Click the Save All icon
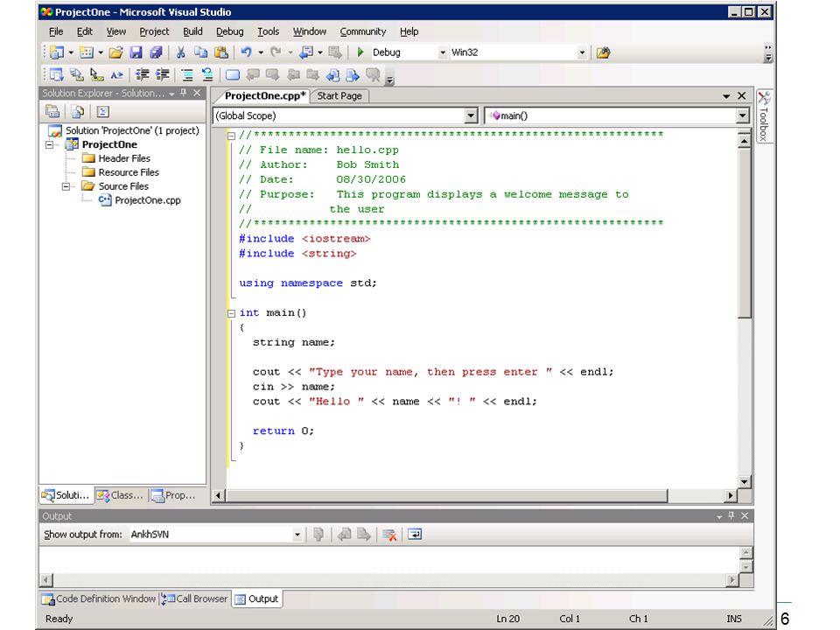 [156, 52]
